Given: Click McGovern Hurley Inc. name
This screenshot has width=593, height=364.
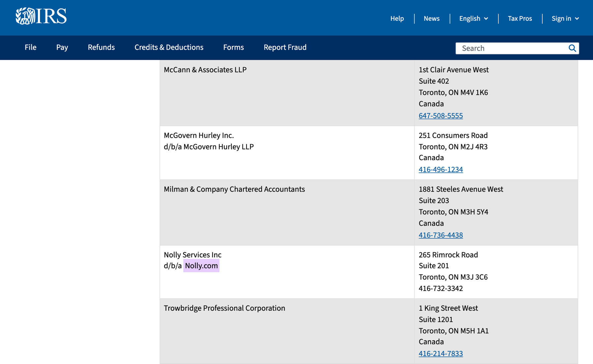Looking at the screenshot, I should point(199,135).
